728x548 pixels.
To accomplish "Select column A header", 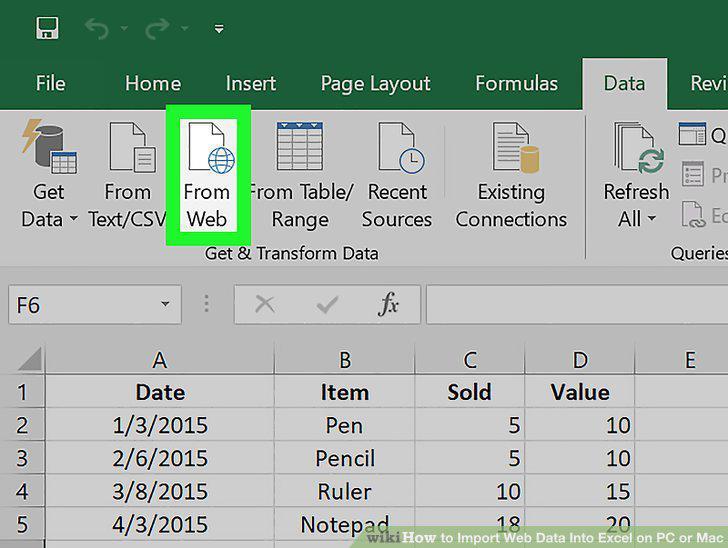I will point(160,359).
